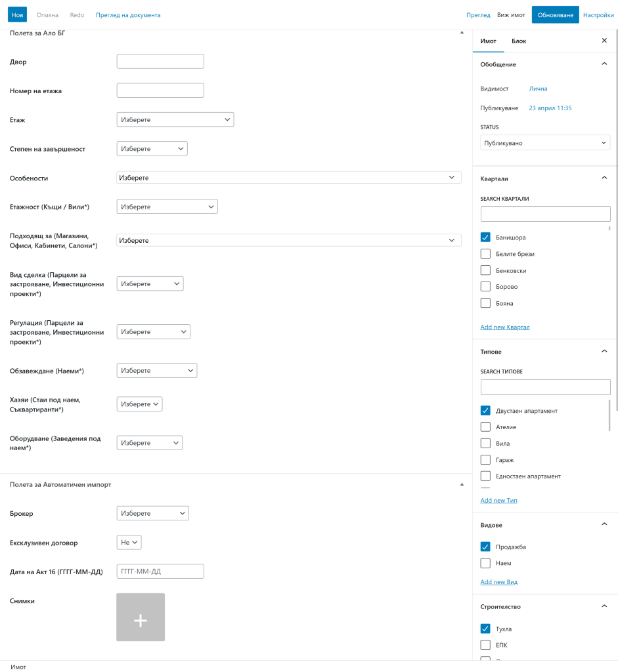
Task: Close the settings sidebar with X icon
Action: [604, 41]
